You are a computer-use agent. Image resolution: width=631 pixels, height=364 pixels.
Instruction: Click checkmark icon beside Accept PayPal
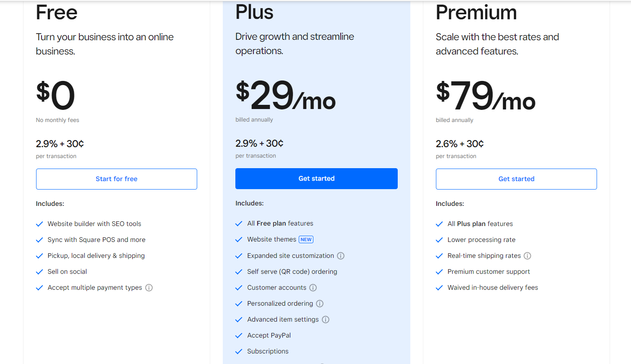(239, 335)
